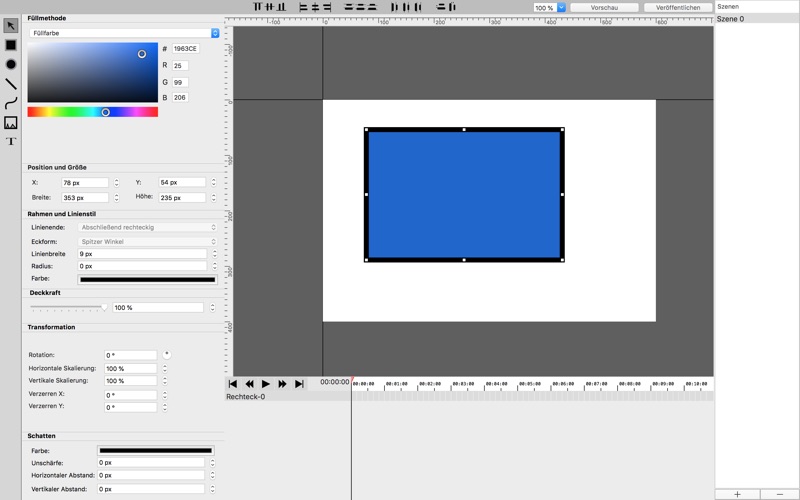800x500 pixels.
Task: Open the Linienende dropdown
Action: [147, 227]
